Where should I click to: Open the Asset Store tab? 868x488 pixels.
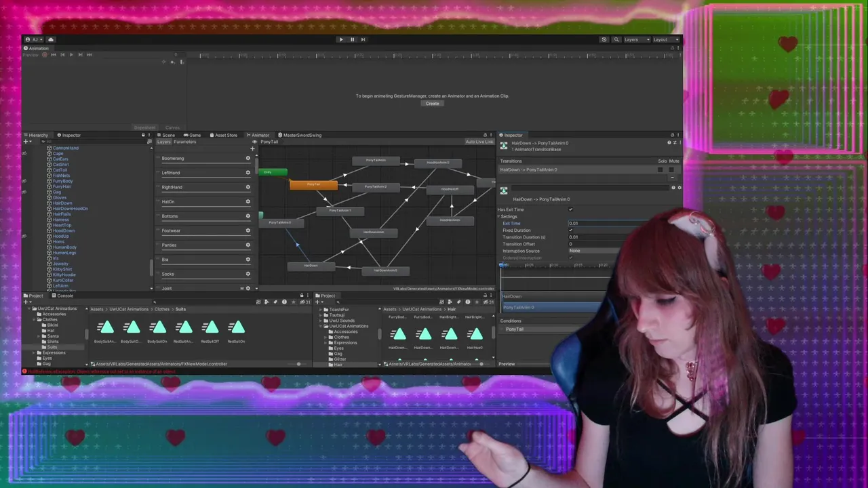224,135
